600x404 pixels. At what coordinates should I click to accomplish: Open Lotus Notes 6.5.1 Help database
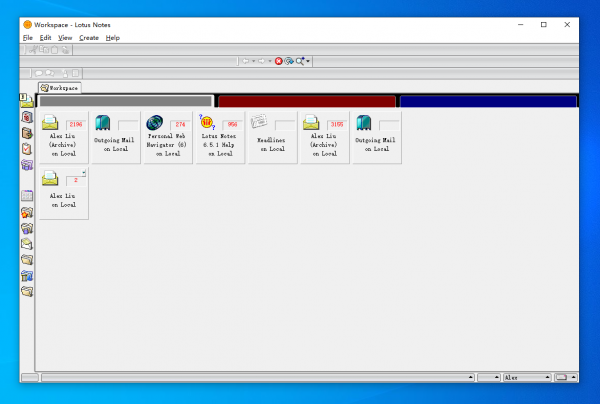click(222, 136)
